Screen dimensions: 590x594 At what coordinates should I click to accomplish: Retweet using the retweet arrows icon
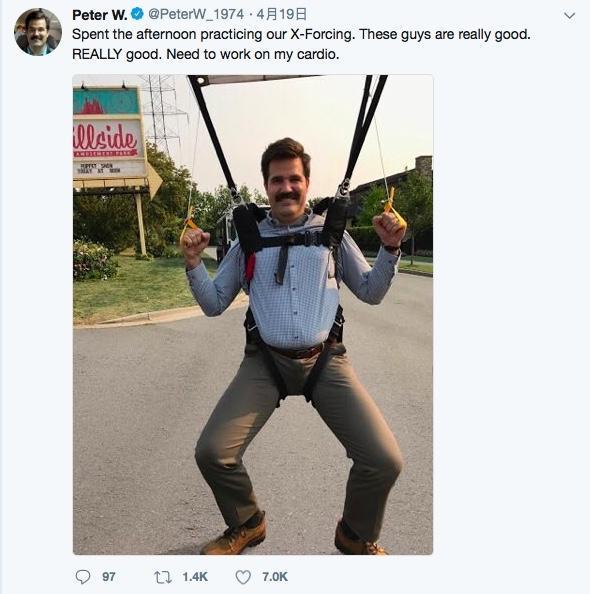tap(163, 577)
